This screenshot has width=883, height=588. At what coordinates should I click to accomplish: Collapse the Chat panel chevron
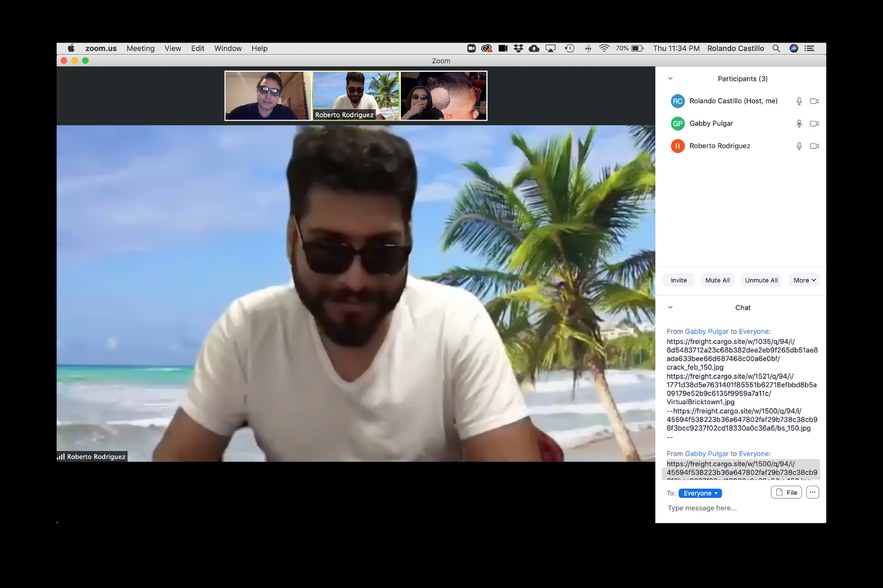click(670, 307)
